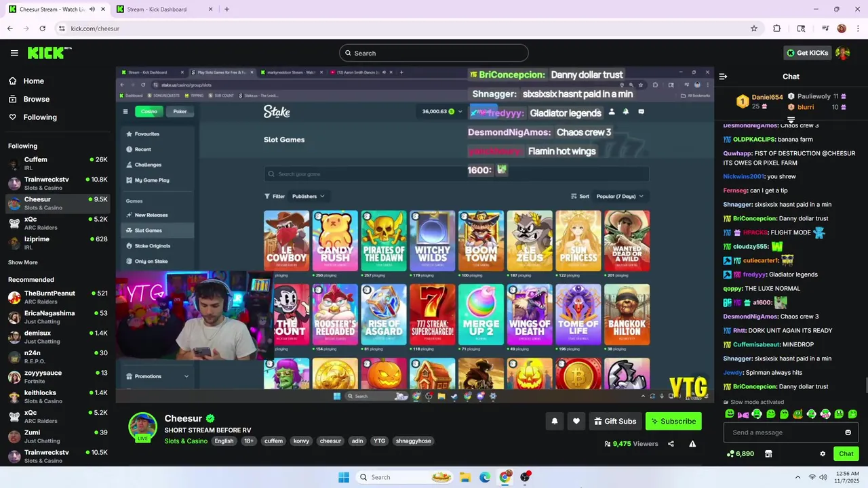Open the Kicks shop storefront icon
868x488 pixels.
pos(768,453)
